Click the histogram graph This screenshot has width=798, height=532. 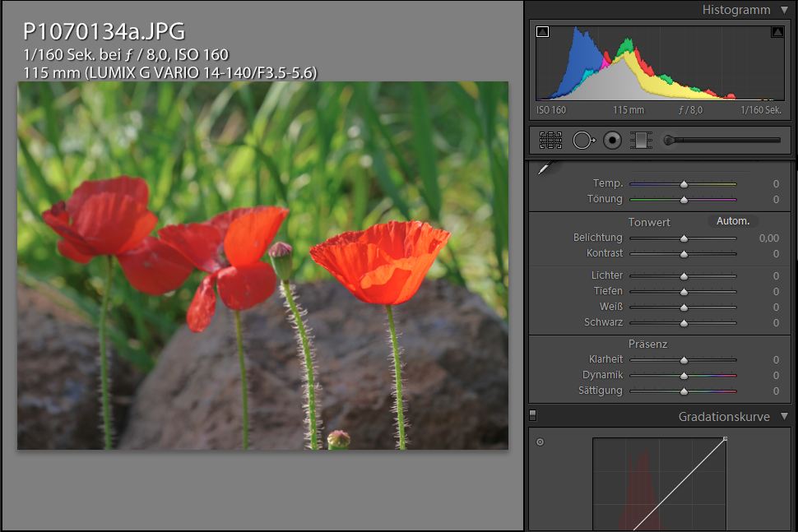point(660,63)
